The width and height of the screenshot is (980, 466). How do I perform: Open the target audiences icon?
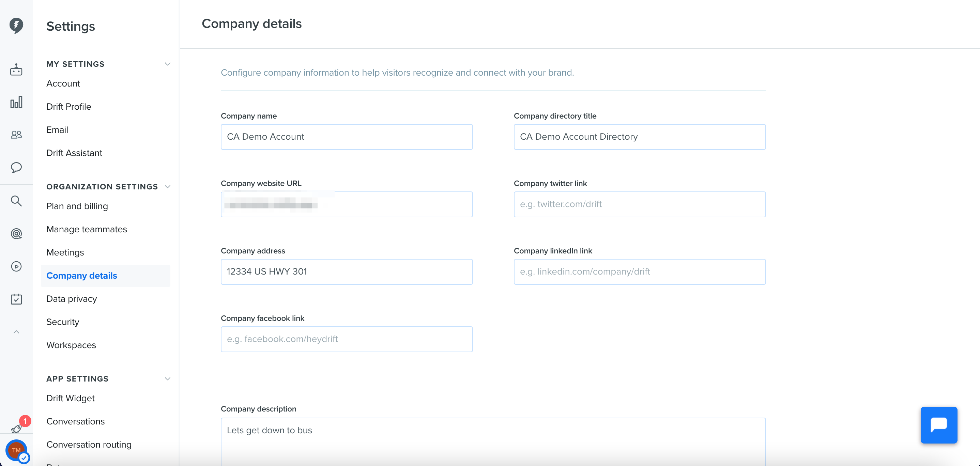[16, 234]
